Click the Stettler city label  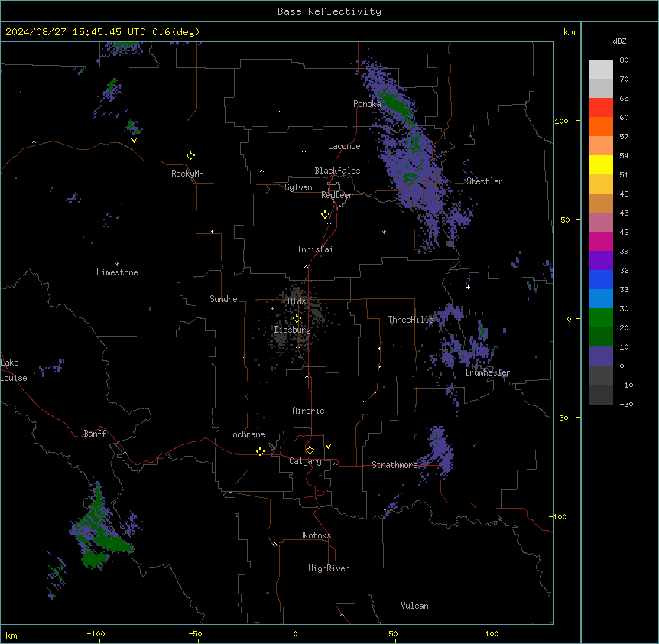coord(485,181)
